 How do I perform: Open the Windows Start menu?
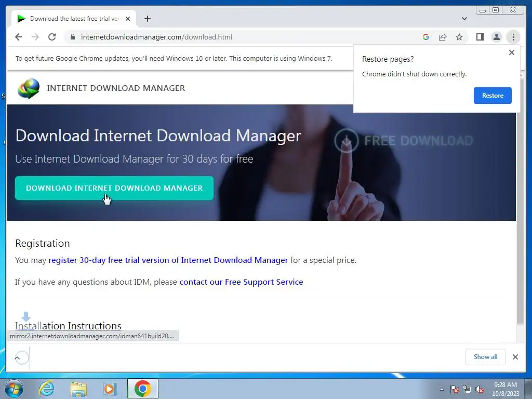(14, 389)
